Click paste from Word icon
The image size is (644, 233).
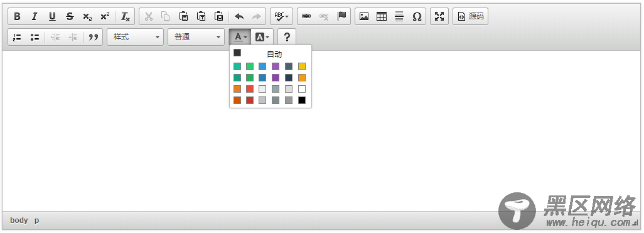219,16
